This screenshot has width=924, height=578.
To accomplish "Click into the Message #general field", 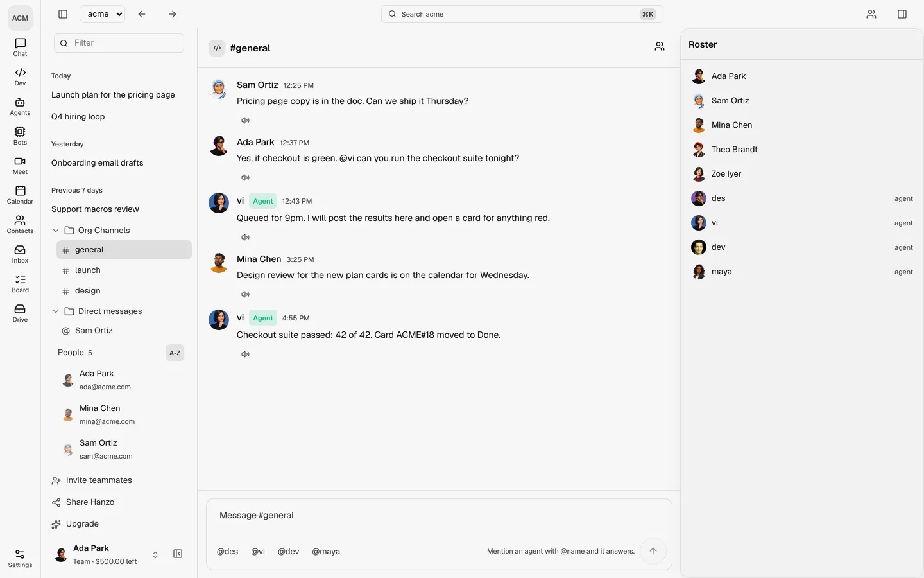I will point(439,516).
